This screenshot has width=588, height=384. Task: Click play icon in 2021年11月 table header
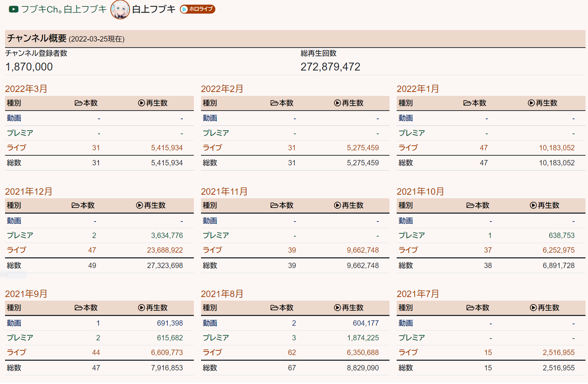[337, 205]
